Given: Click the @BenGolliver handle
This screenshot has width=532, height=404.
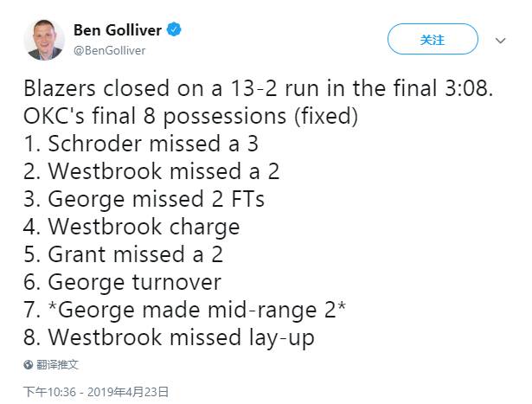Looking at the screenshot, I should (x=109, y=50).
